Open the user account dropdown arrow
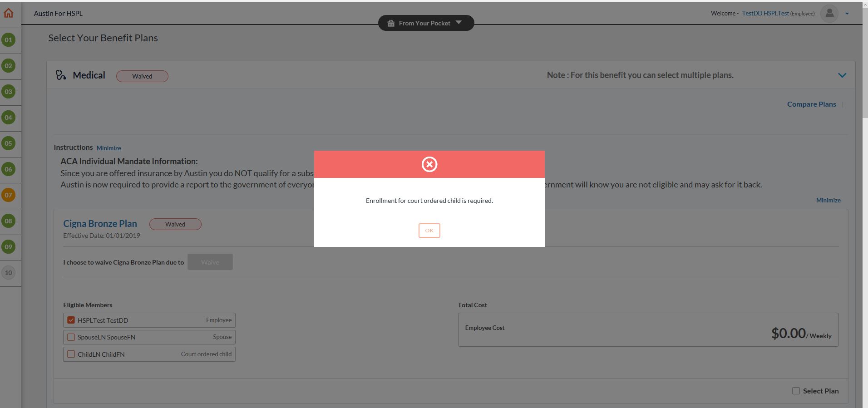 pos(847,14)
